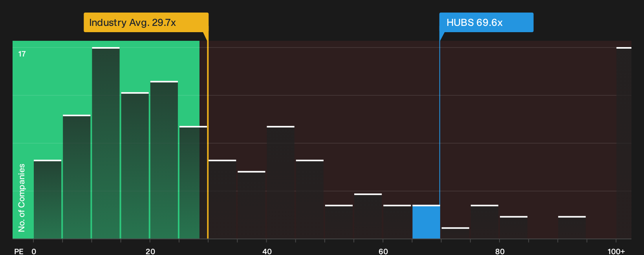Click the isolated bar at 90 to 95 PE

click(572, 228)
